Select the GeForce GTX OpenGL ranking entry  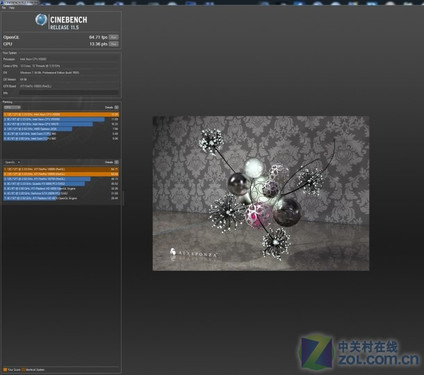click(x=61, y=193)
